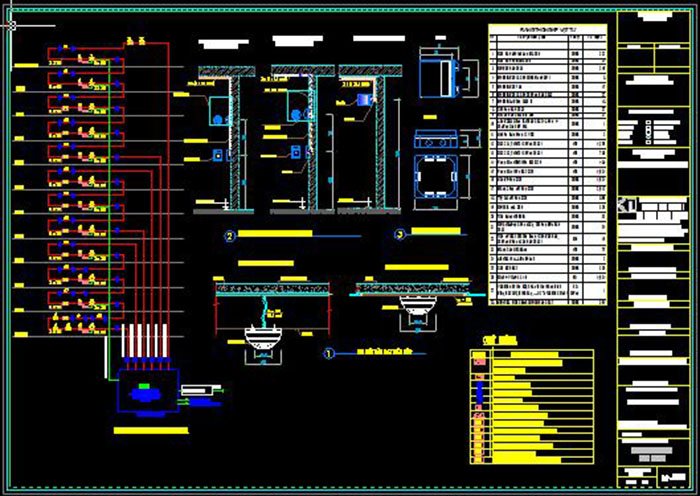The height and width of the screenshot is (496, 700).
Task: Select the circled number 2 detail marker
Action: pos(230,236)
